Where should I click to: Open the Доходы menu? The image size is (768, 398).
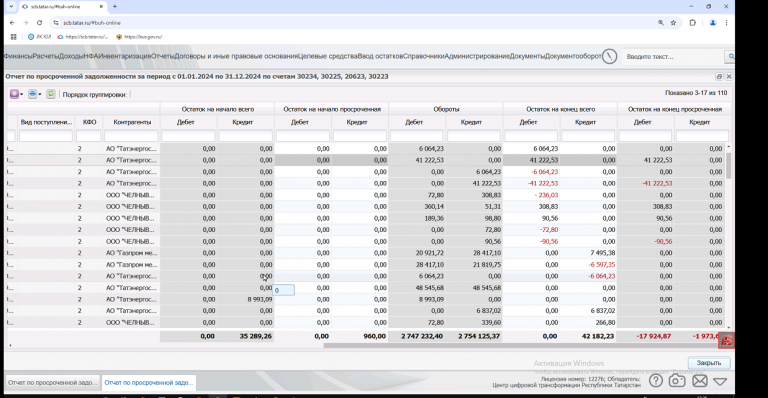(71, 56)
